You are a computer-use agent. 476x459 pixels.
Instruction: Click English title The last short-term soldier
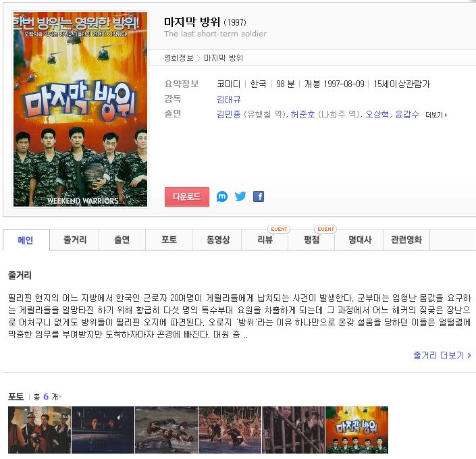[x=215, y=34]
